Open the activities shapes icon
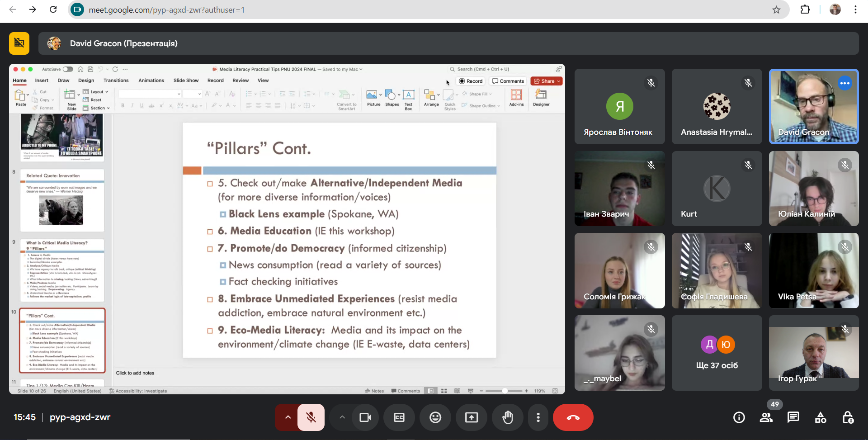 tap(821, 417)
